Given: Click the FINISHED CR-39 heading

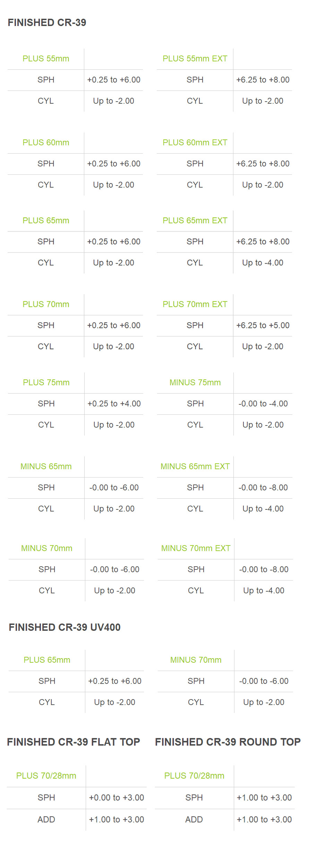Looking at the screenshot, I should pyautogui.click(x=47, y=23).
